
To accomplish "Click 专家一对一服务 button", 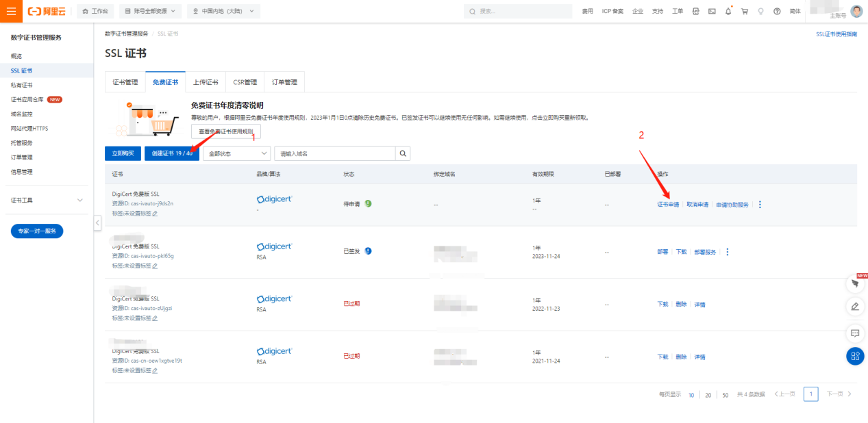I will pos(37,231).
